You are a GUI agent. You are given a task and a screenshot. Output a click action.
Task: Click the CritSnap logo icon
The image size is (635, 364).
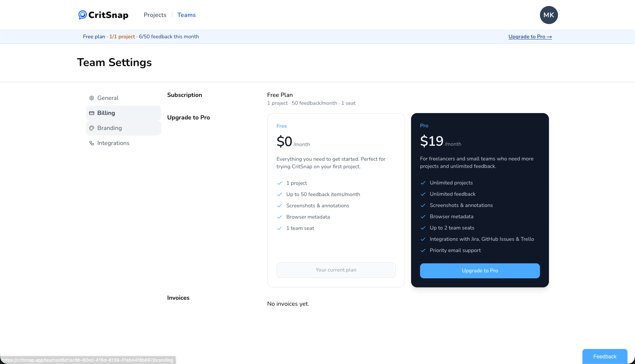tap(83, 15)
